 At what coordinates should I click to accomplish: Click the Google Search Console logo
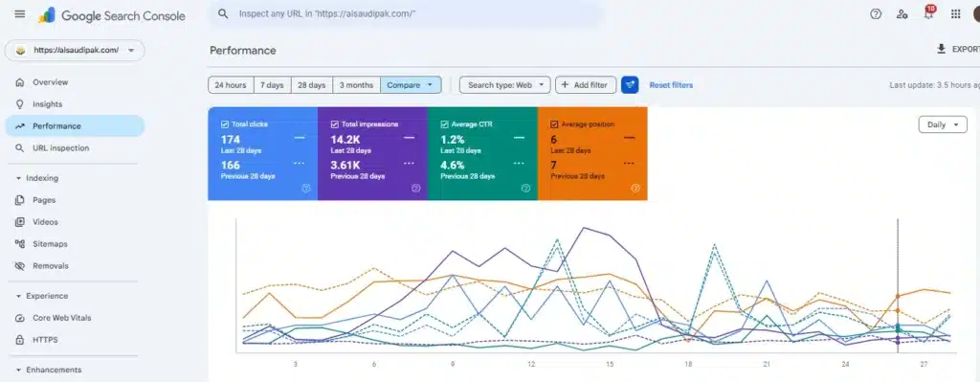[112, 15]
